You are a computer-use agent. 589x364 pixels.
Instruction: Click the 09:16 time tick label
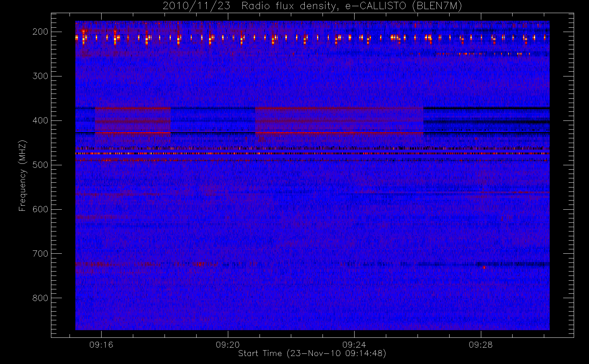(x=101, y=345)
